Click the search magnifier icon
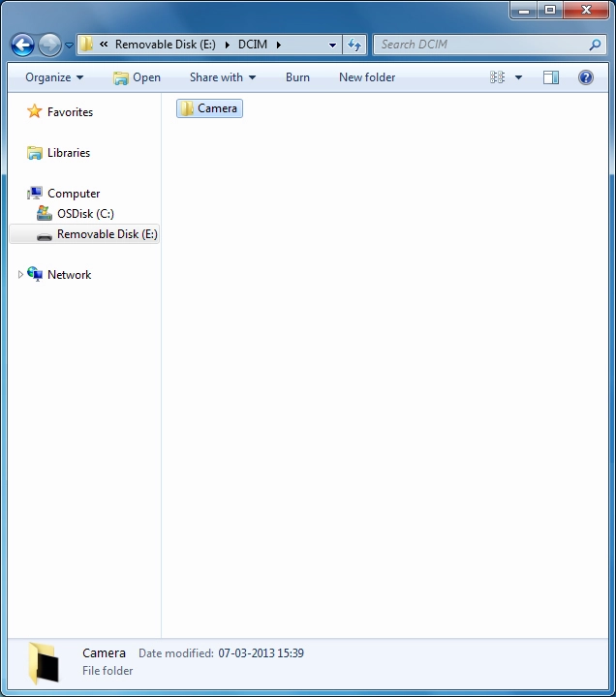The width and height of the screenshot is (616, 697). click(595, 45)
